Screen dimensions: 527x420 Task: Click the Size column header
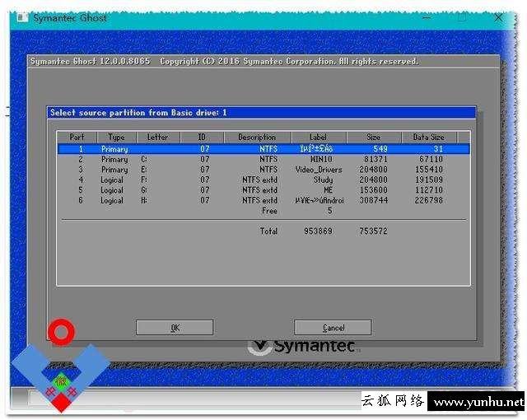[373, 137]
